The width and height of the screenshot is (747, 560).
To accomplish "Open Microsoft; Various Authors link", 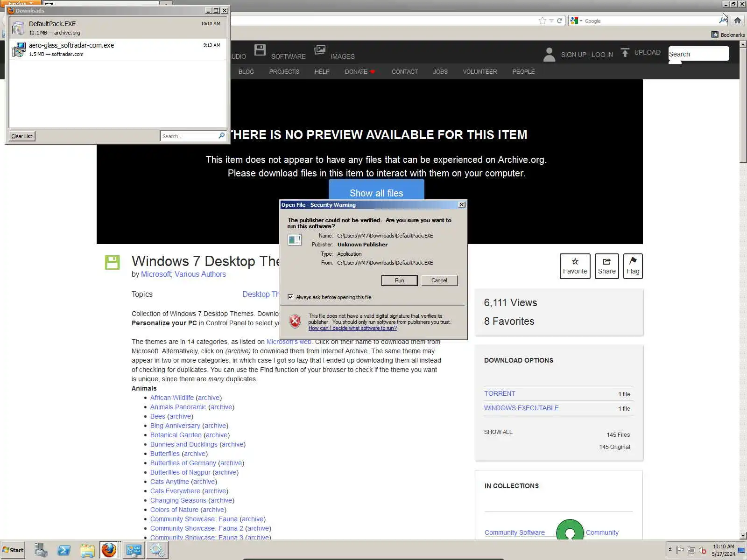I will click(183, 274).
